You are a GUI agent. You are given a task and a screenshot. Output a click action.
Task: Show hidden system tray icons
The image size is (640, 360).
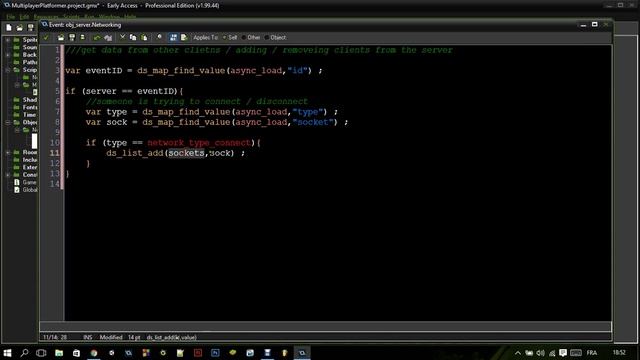click(518, 353)
